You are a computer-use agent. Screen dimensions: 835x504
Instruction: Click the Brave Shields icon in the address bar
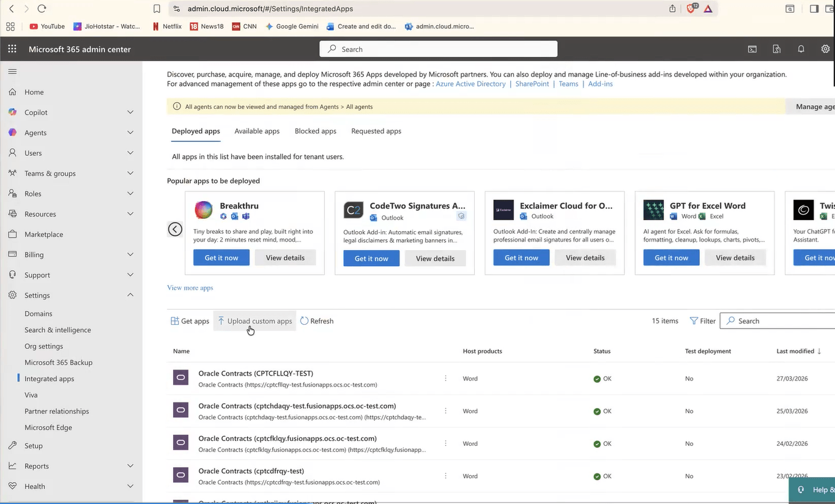(x=690, y=9)
